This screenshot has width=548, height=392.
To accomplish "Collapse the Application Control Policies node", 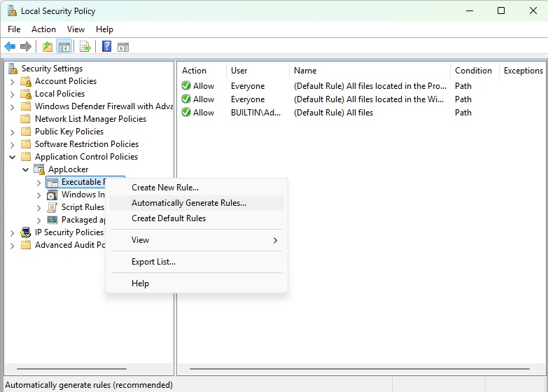I will [12, 157].
